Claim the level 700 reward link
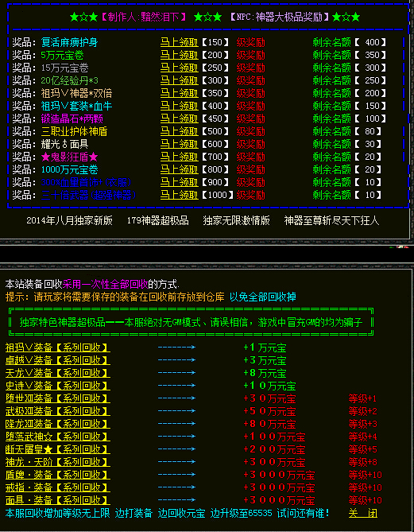414x532 pixels. [180, 157]
